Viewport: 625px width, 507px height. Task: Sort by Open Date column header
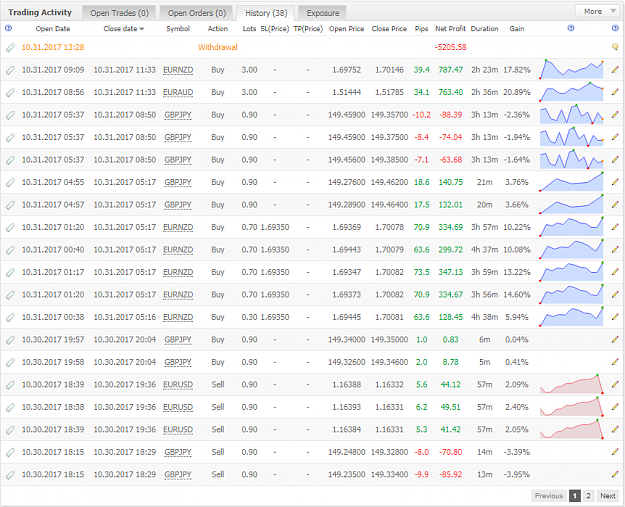click(x=53, y=29)
